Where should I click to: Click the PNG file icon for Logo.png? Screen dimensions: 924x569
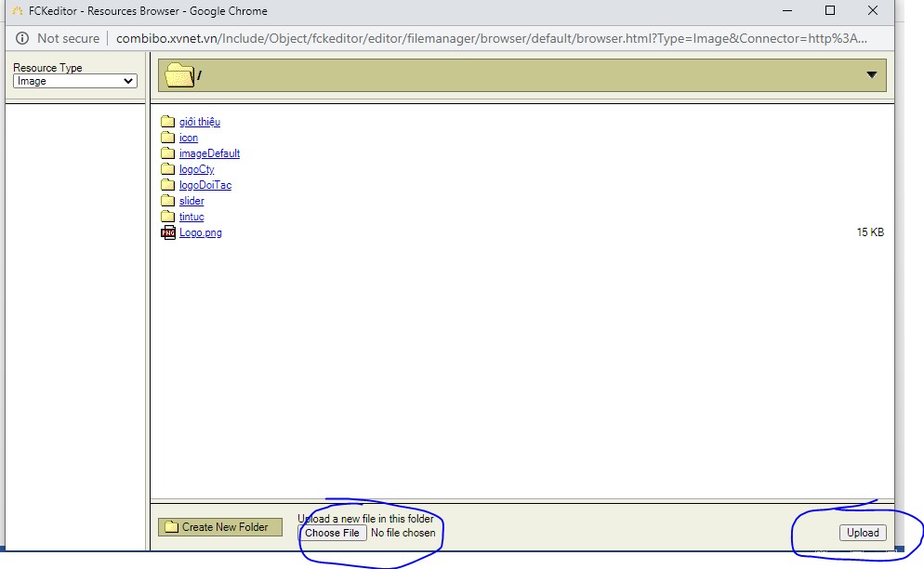click(x=167, y=232)
